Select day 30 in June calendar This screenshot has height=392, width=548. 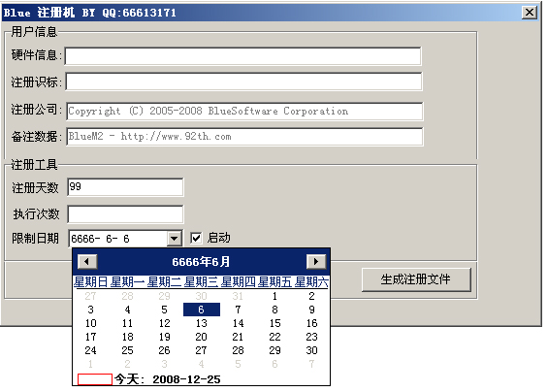311,350
